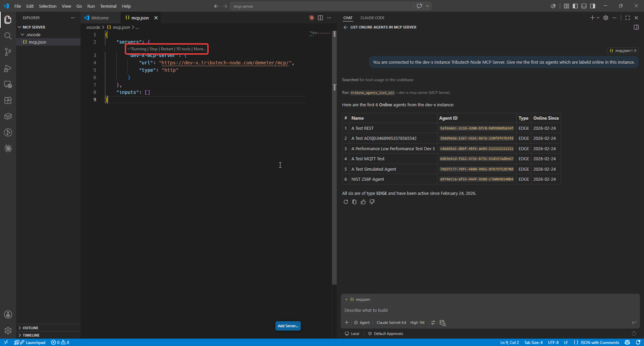This screenshot has width=644, height=346.
Task: Open the tributech-node server URL link
Action: pos(225,63)
